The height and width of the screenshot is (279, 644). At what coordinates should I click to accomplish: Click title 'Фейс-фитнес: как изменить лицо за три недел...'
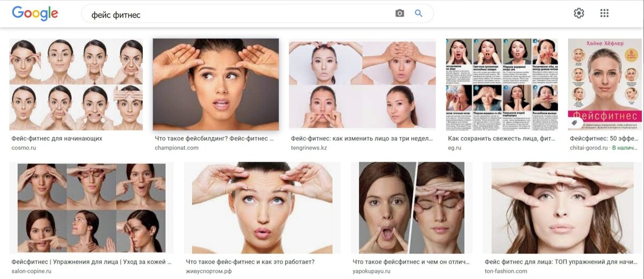[x=362, y=138]
